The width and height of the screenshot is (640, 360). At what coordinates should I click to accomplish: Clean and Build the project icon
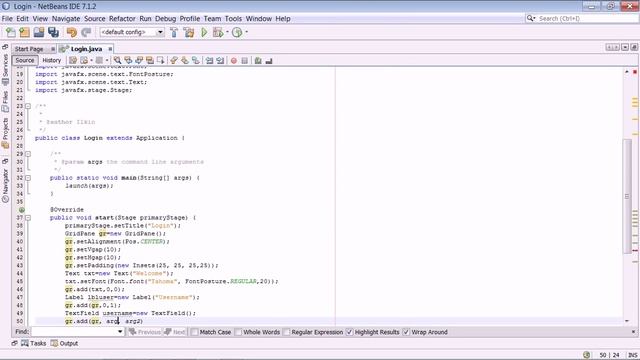(189, 32)
